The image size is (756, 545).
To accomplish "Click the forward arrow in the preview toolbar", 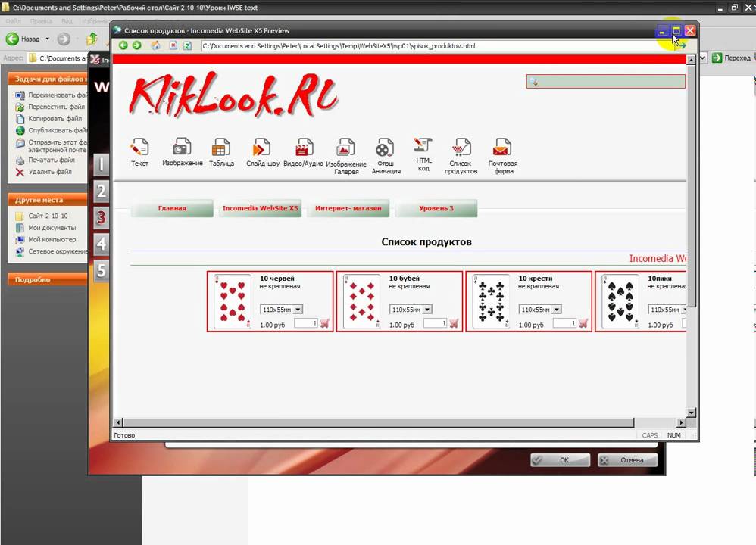I will click(x=137, y=45).
